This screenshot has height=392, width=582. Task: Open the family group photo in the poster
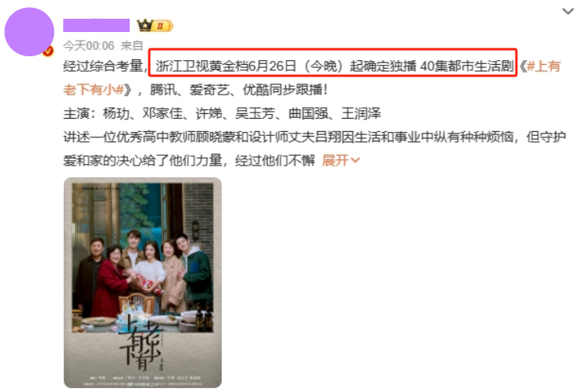[x=142, y=258]
